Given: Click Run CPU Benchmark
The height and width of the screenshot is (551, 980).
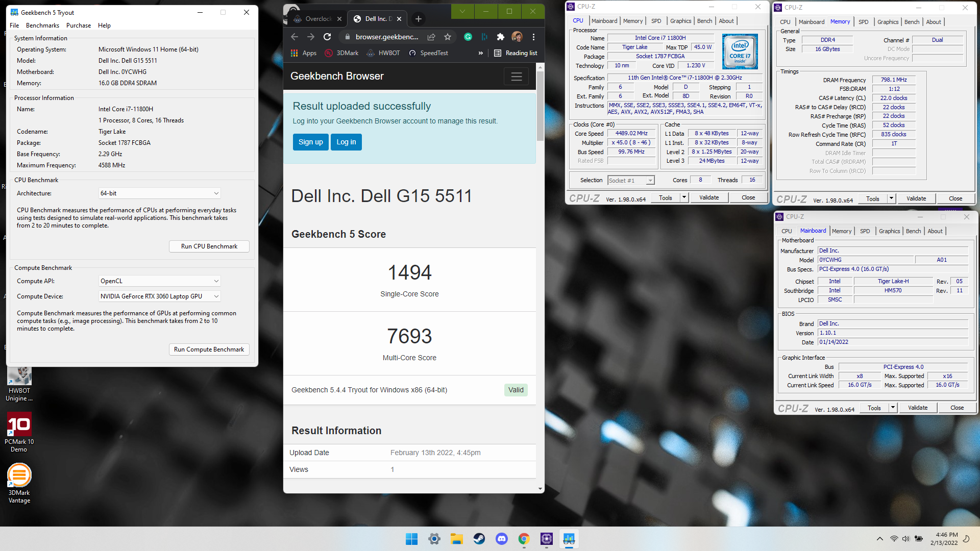Looking at the screenshot, I should pos(209,246).
